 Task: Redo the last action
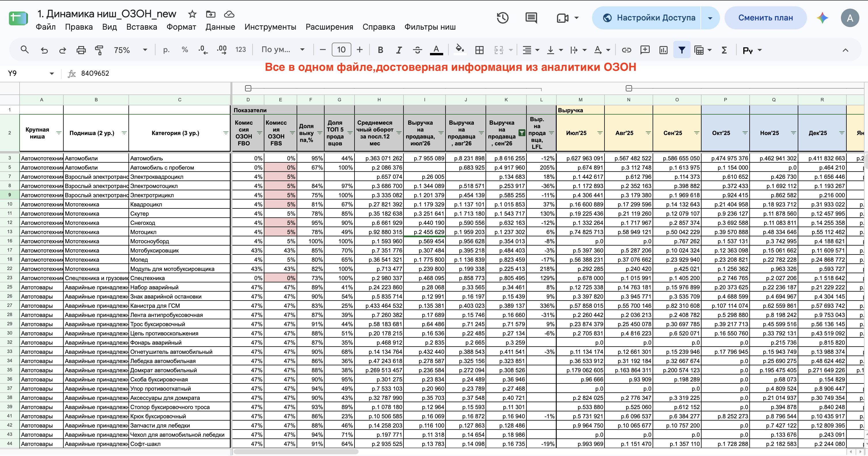(63, 50)
